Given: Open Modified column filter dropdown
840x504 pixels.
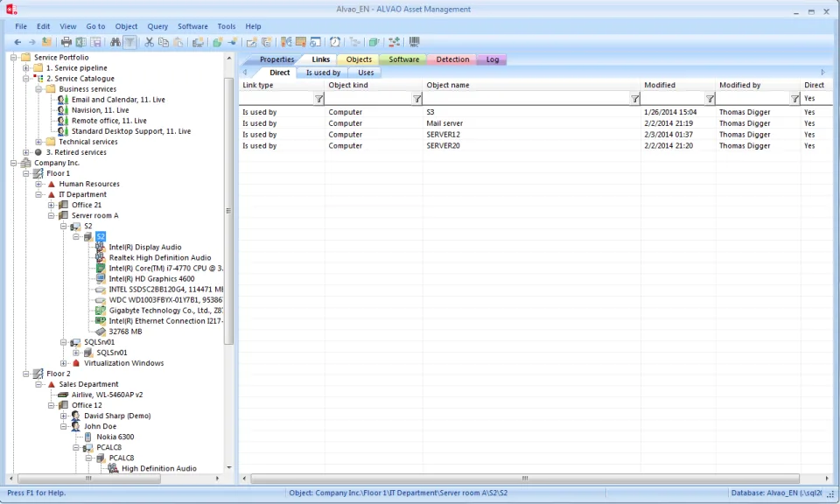Looking at the screenshot, I should click(710, 99).
